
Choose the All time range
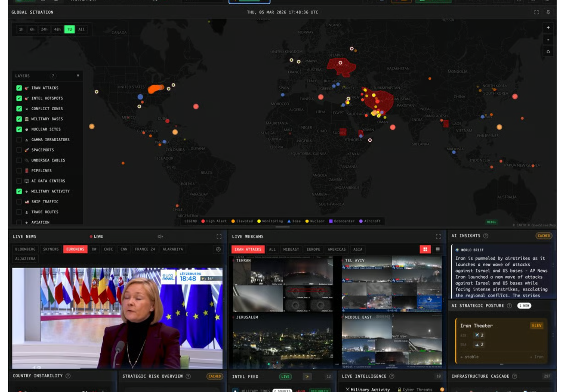click(x=81, y=29)
